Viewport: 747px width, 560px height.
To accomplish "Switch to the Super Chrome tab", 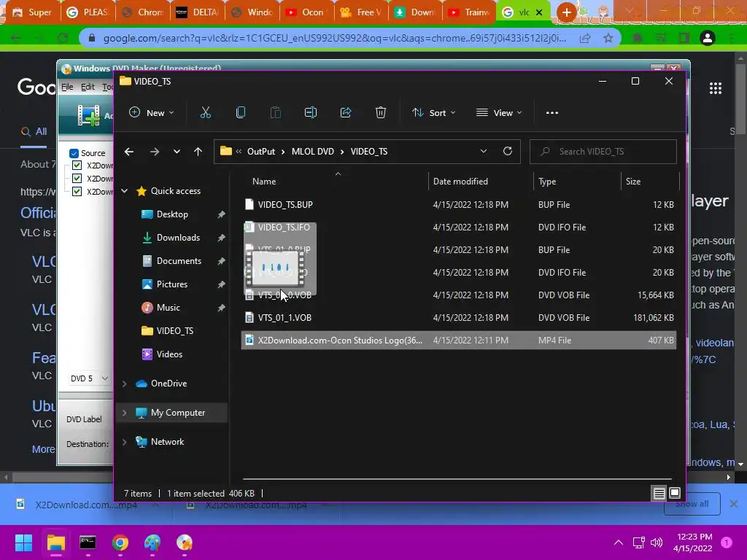I will 34,12.
